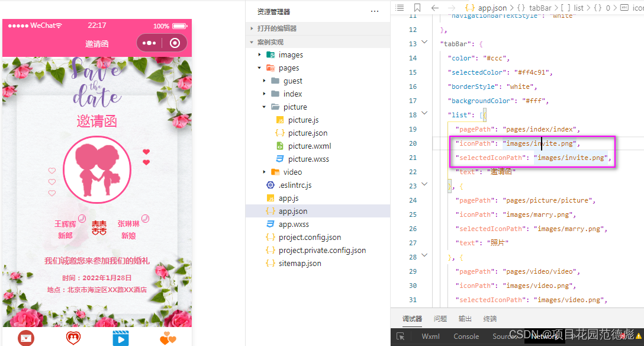
Task: Switch to the Console tab in the debugger
Action: coord(466,336)
